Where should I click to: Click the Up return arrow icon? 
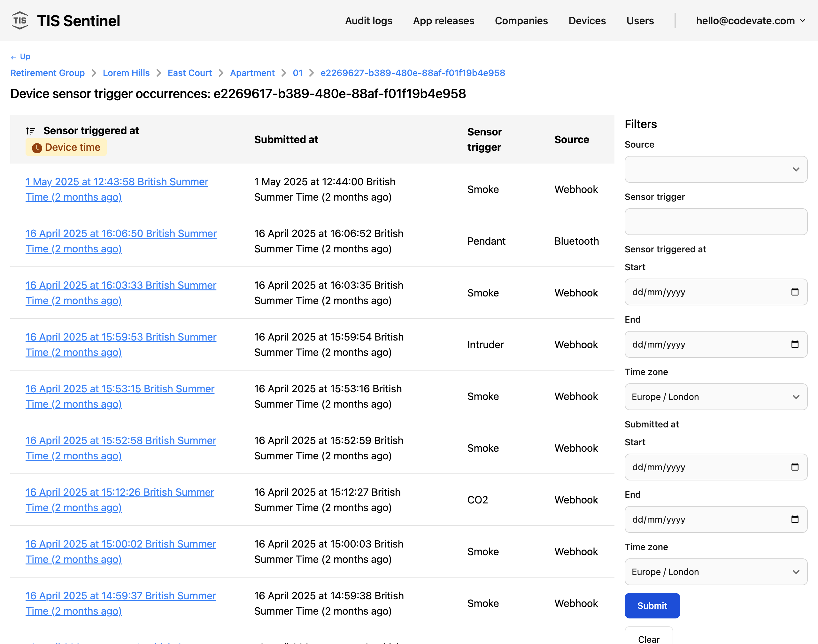pyautogui.click(x=13, y=57)
